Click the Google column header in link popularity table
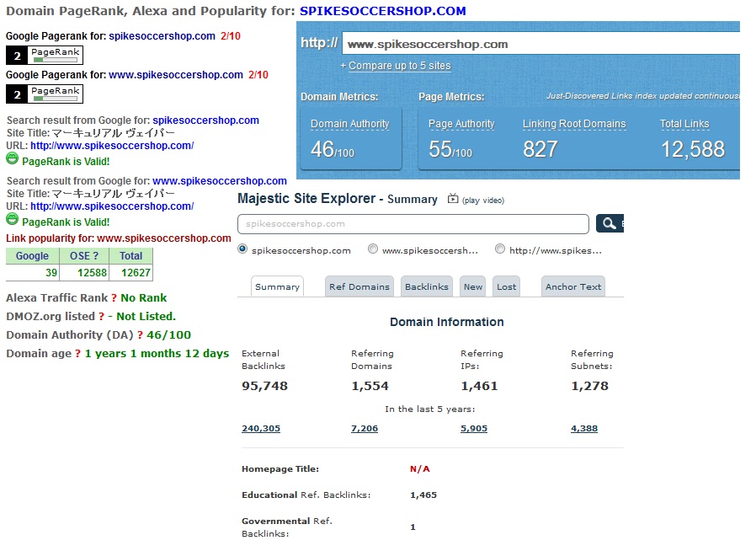Image resolution: width=756 pixels, height=551 pixels. (32, 256)
